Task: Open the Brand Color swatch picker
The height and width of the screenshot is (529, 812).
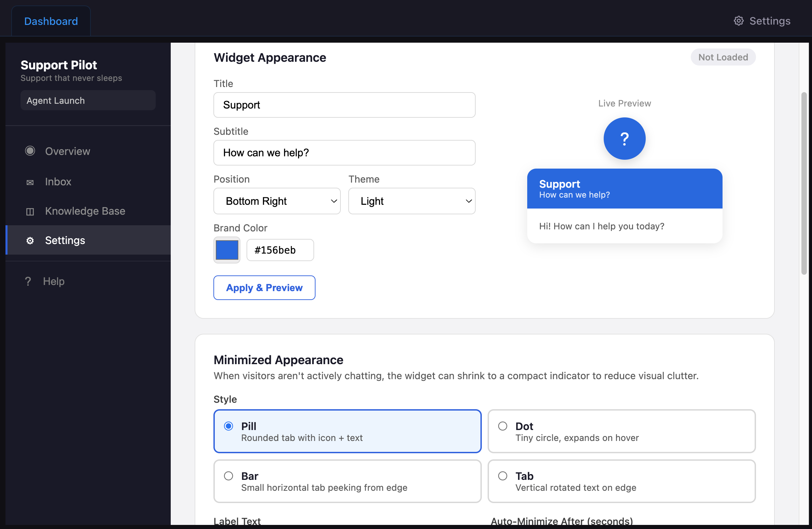Action: (227, 250)
